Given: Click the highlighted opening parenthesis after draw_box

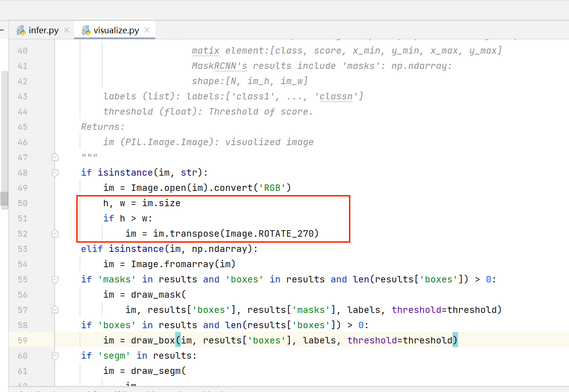Looking at the screenshot, I should [178, 340].
